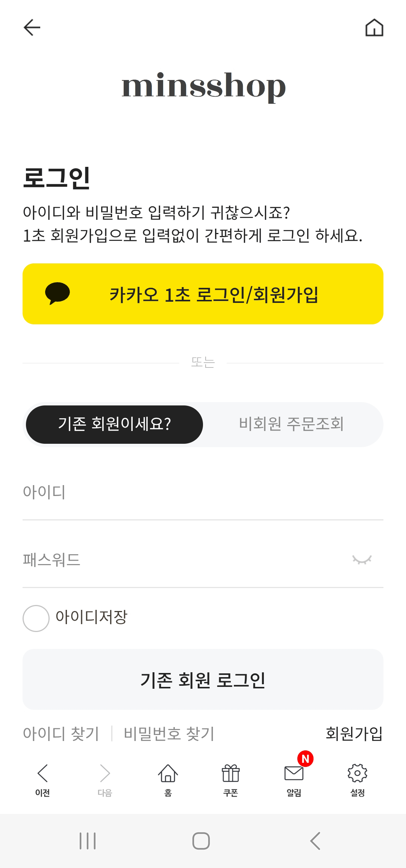
Task: Select the 기존 회원이세요? tab
Action: pyautogui.click(x=114, y=424)
